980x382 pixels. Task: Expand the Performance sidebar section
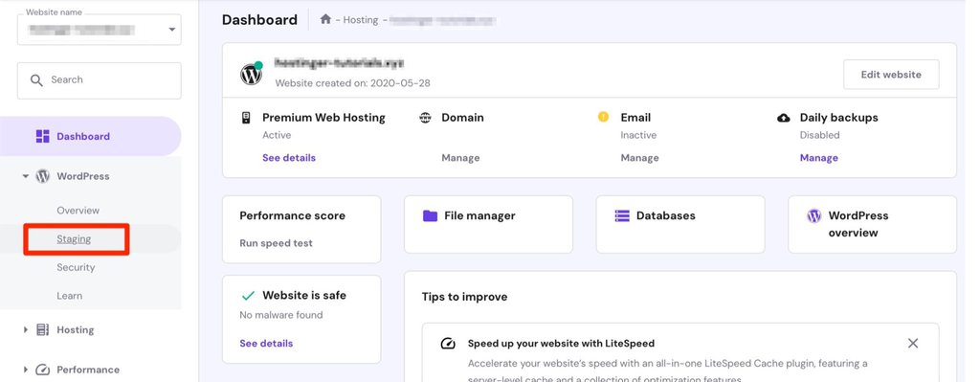point(26,370)
